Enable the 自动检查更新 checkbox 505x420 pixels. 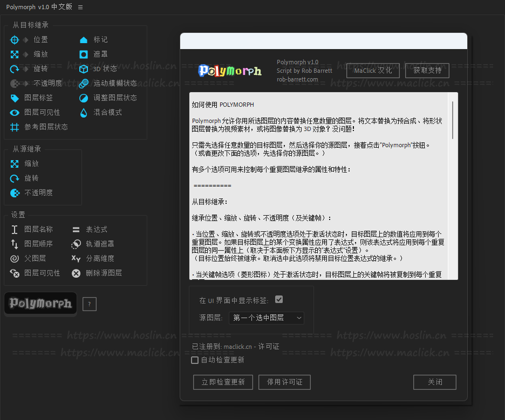tap(195, 360)
